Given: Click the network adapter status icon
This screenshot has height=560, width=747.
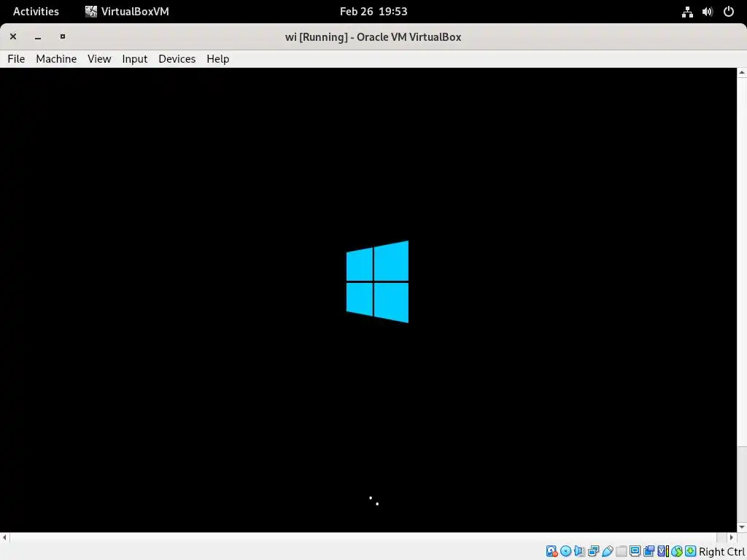Looking at the screenshot, I should (594, 551).
